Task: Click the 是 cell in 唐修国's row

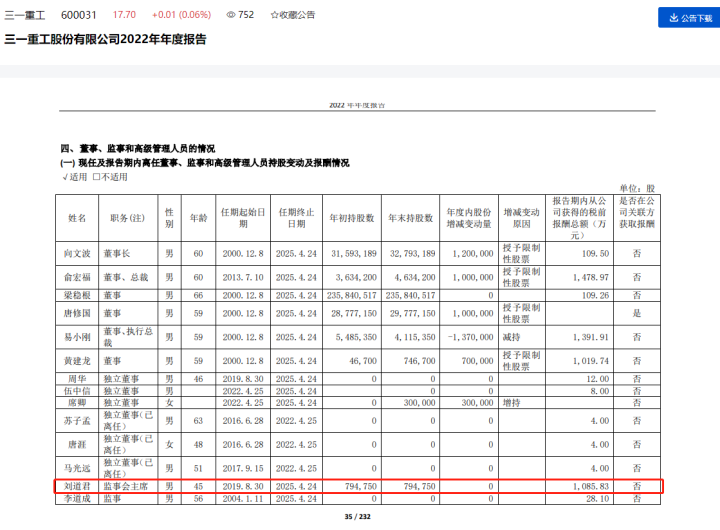Action: 636,313
